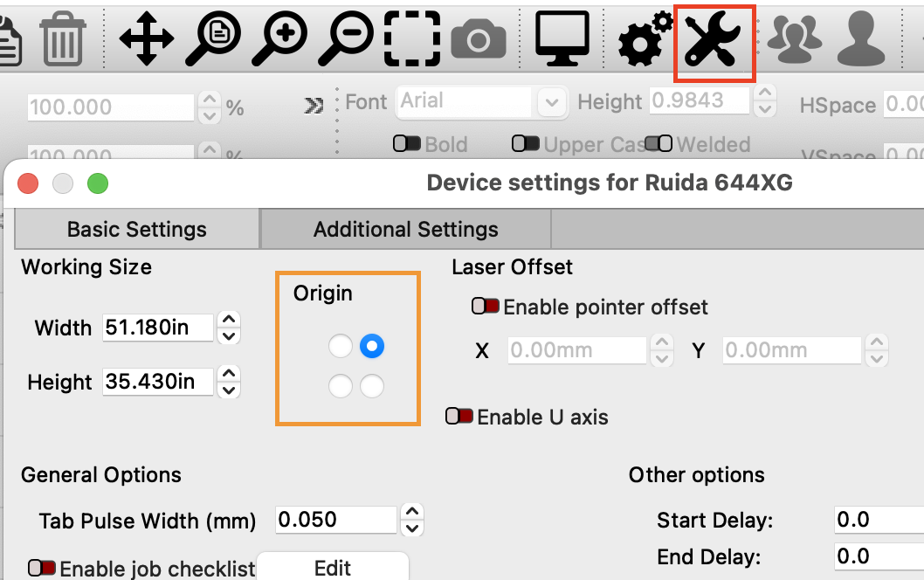Click the Zoom In magnifier
924x580 pixels.
coord(279,39)
